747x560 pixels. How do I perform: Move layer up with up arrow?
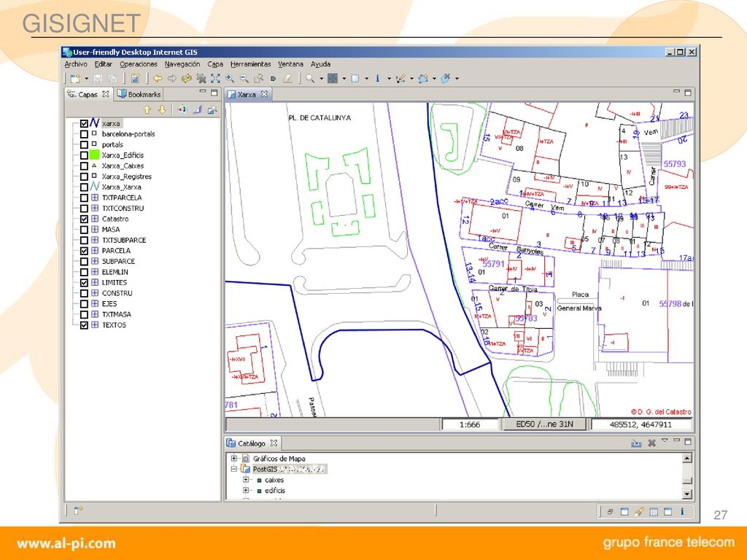pos(147,110)
